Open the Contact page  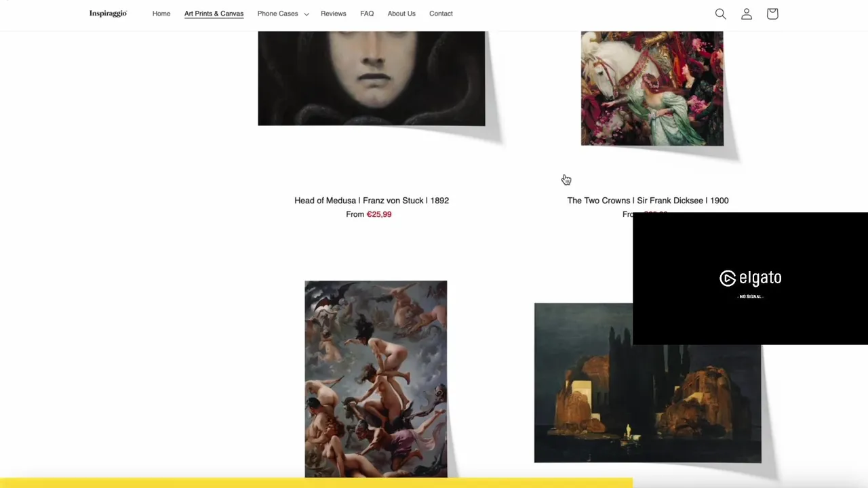[441, 14]
